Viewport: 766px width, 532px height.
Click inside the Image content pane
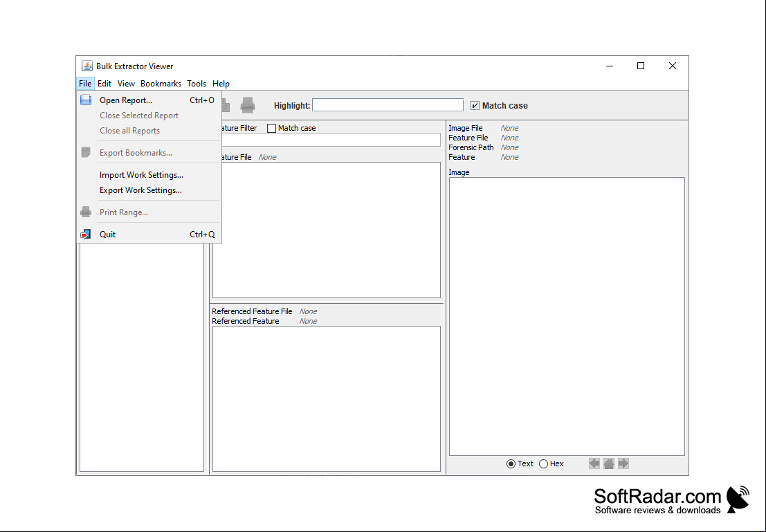click(567, 317)
